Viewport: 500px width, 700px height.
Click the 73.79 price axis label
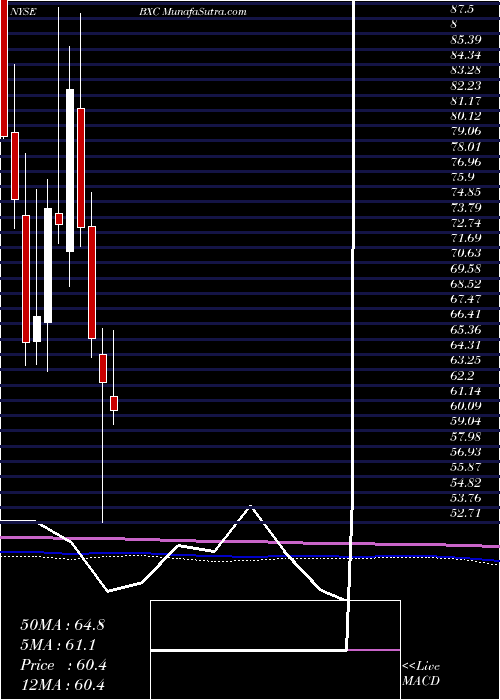[x=466, y=207]
